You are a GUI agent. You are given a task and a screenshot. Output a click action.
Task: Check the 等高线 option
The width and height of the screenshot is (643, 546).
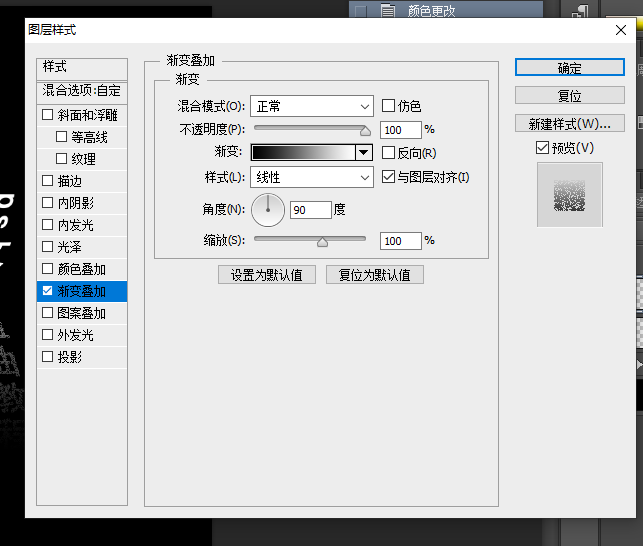coord(61,137)
